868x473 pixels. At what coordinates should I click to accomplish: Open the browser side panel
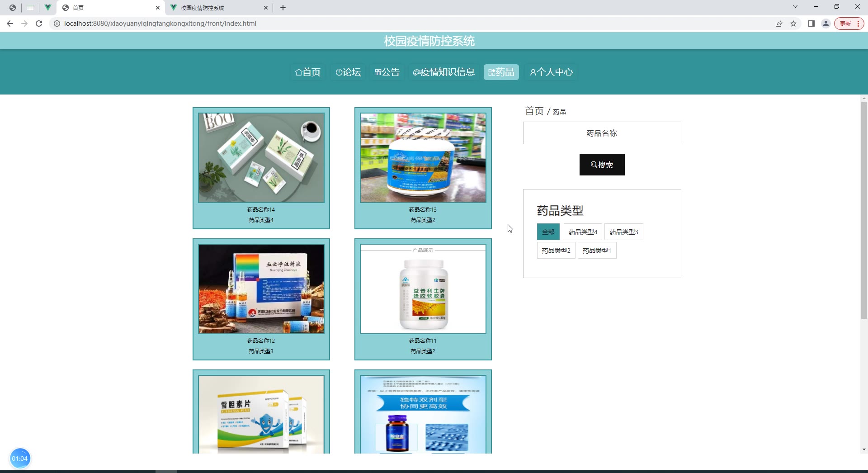point(811,24)
